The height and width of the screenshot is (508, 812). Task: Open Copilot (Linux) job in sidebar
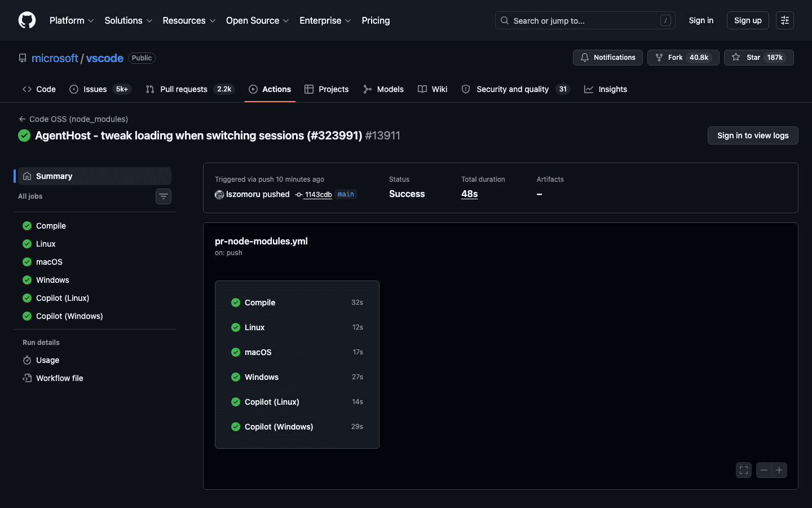95,298
